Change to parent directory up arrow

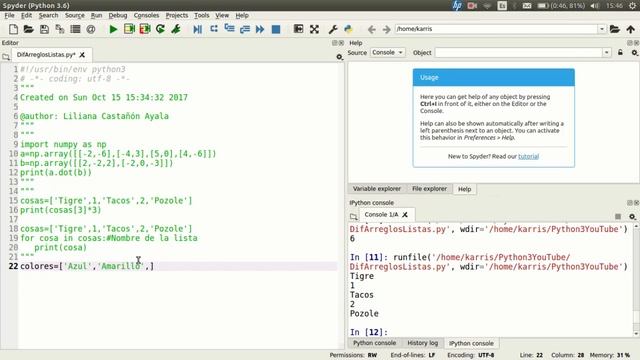(631, 29)
